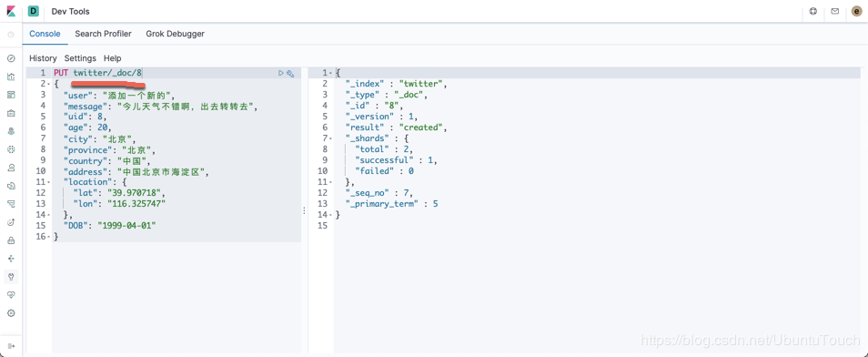Click the pane divider between editor and response
Viewport: 868px width, 357px height.
click(304, 210)
